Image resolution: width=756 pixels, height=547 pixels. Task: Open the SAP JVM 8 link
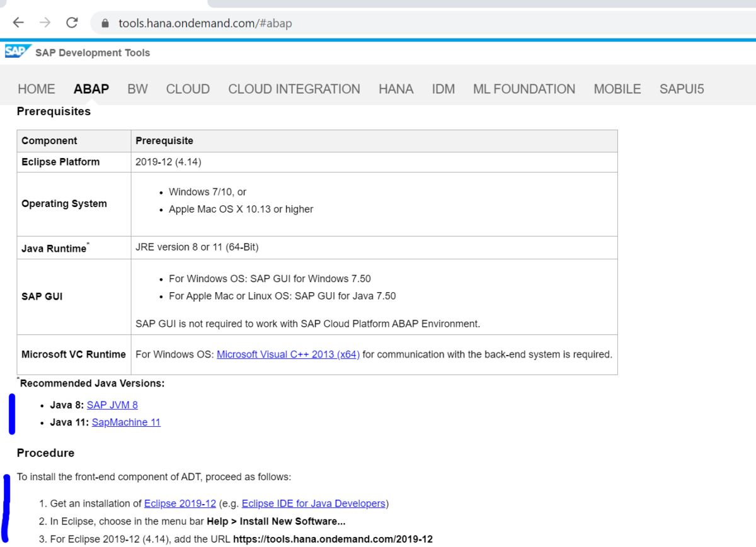(x=112, y=405)
